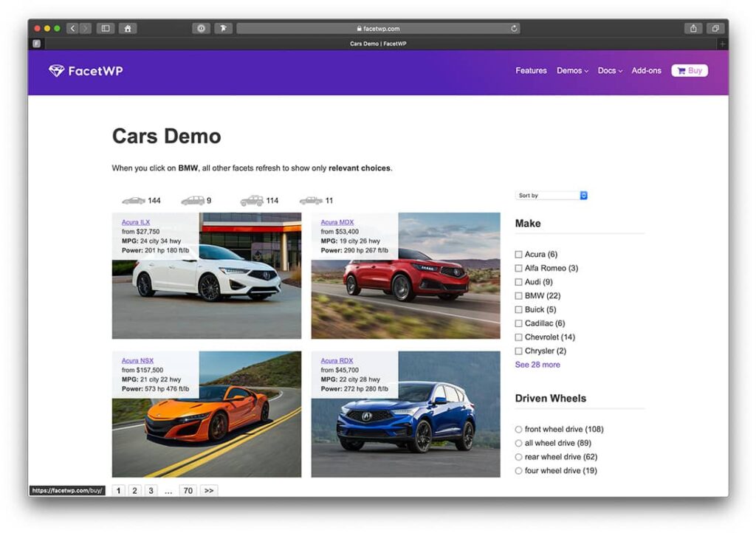
Task: Open the Sort by dropdown
Action: click(551, 196)
